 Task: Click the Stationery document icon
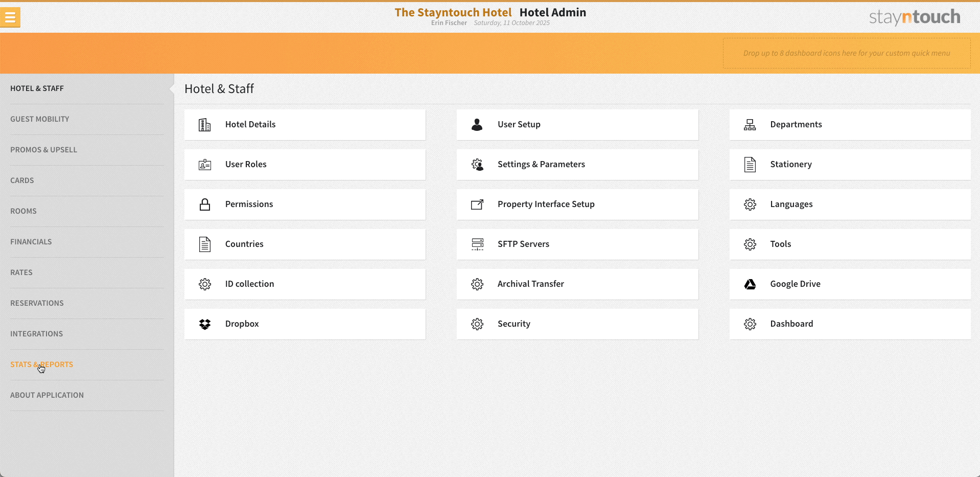[750, 165]
